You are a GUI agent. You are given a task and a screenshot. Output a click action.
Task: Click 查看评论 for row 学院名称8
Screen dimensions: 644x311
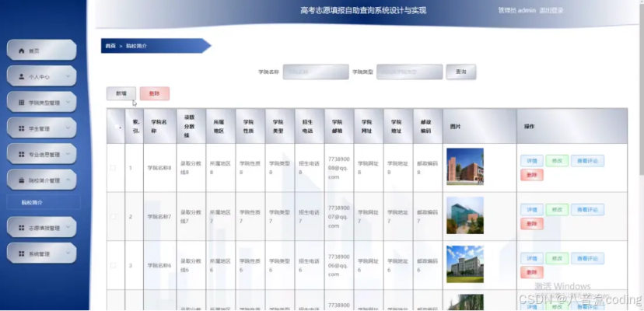(587, 161)
